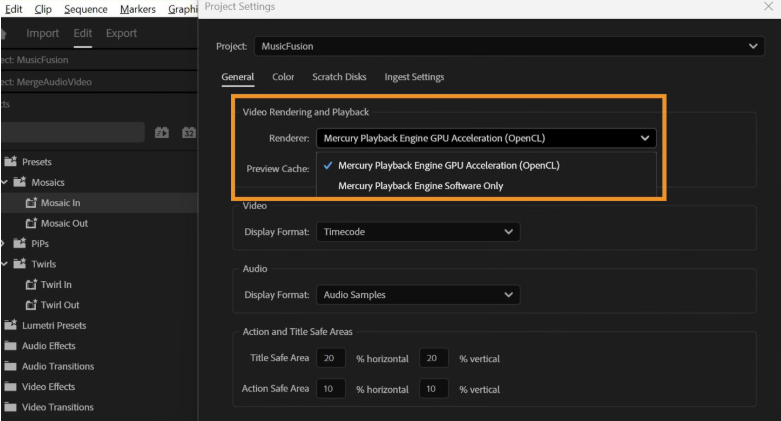781x421 pixels.
Task: Select the Mosaic In preset icon
Action: (x=31, y=203)
